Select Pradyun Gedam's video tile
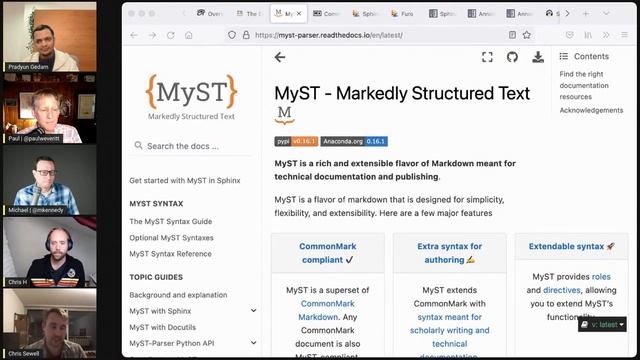Image resolution: width=640 pixels, height=360 pixels. (x=50, y=37)
